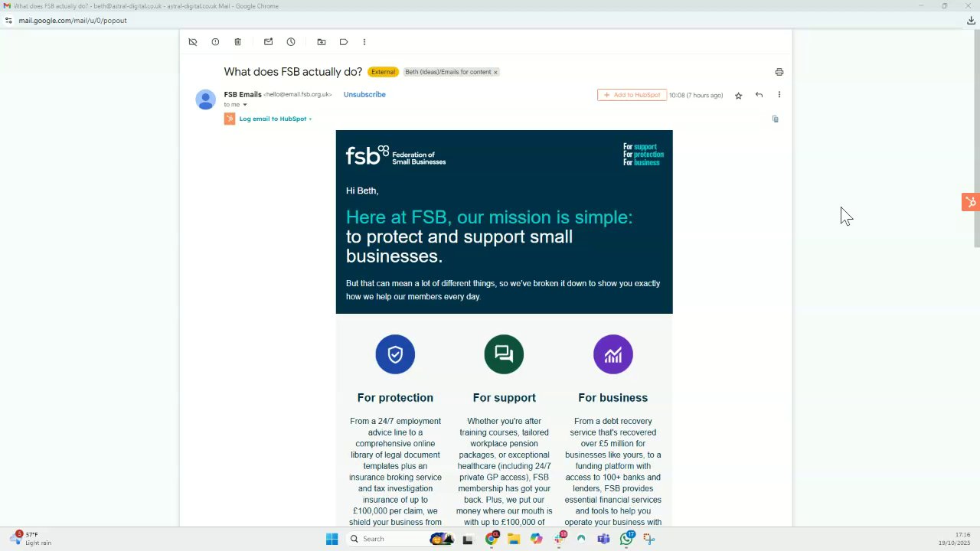Image resolution: width=980 pixels, height=551 pixels.
Task: Click the shield For protection icon
Action: coord(395,354)
